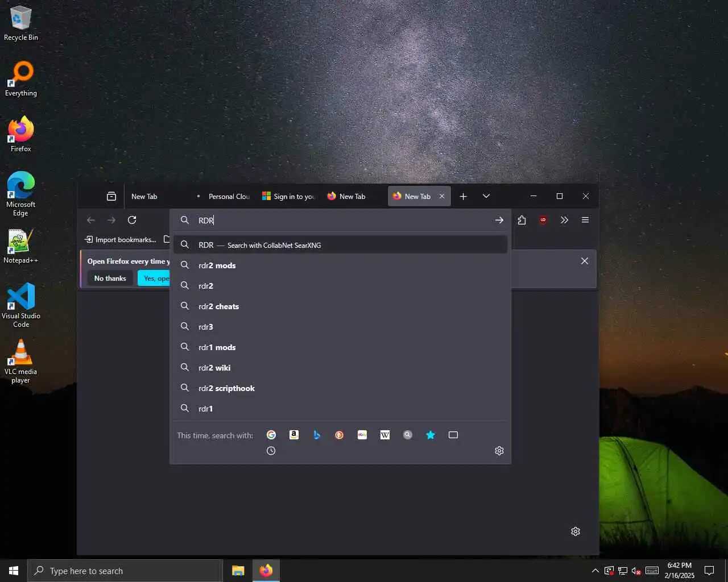Switch to the fourth New Tab with Firefox icon
This screenshot has height=582, width=728.
(354, 196)
